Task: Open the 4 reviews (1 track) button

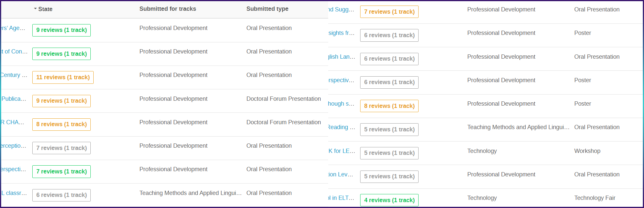Action: (x=389, y=200)
